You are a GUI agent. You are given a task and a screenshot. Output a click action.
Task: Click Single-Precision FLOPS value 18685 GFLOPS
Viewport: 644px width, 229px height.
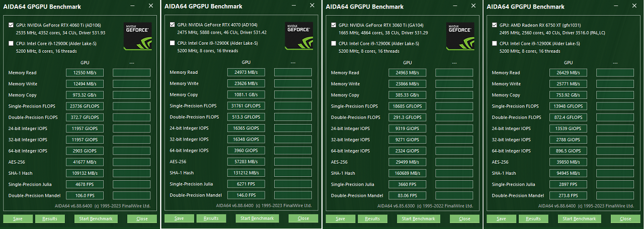click(x=407, y=106)
